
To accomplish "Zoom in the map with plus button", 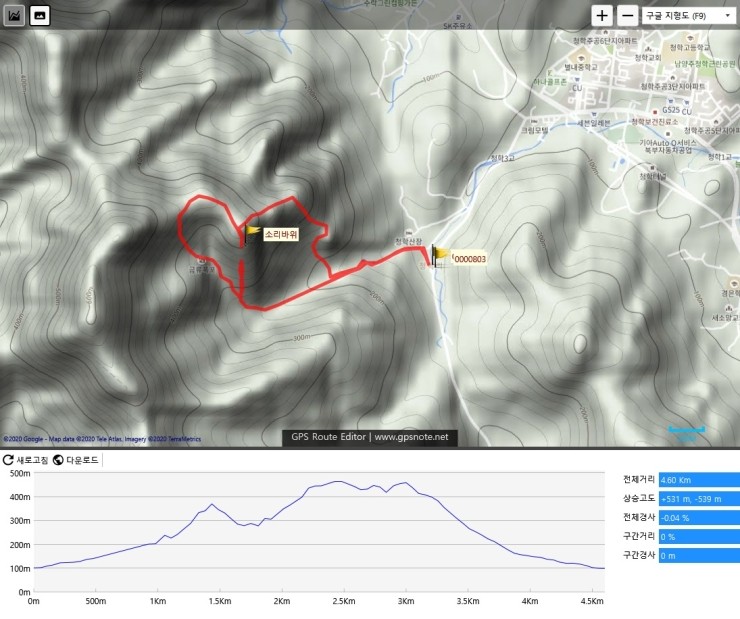I will click(602, 16).
